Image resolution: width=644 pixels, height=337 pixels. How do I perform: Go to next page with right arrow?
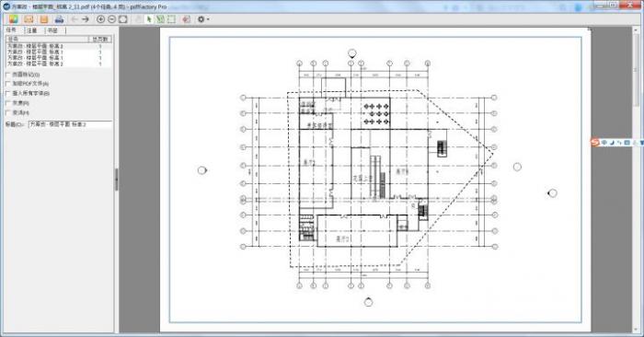86,19
